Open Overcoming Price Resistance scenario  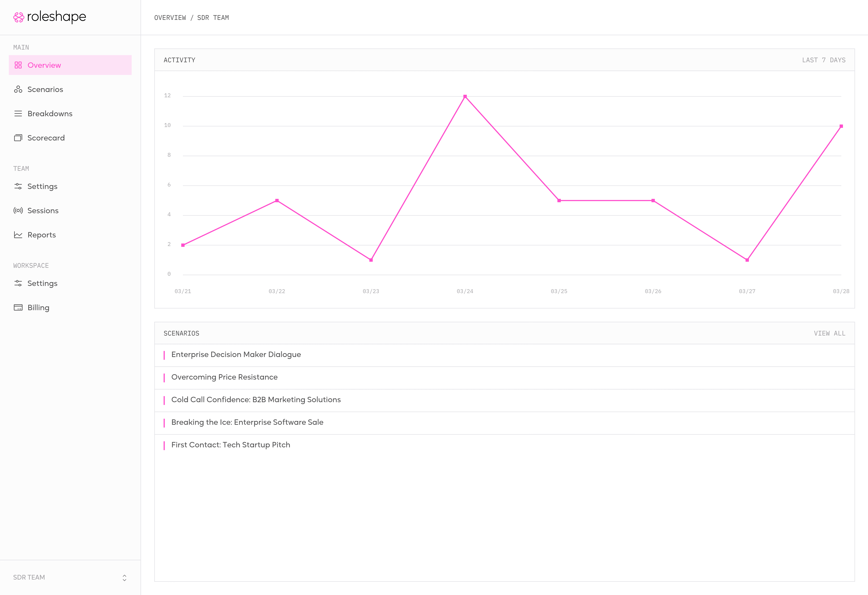[505, 378]
